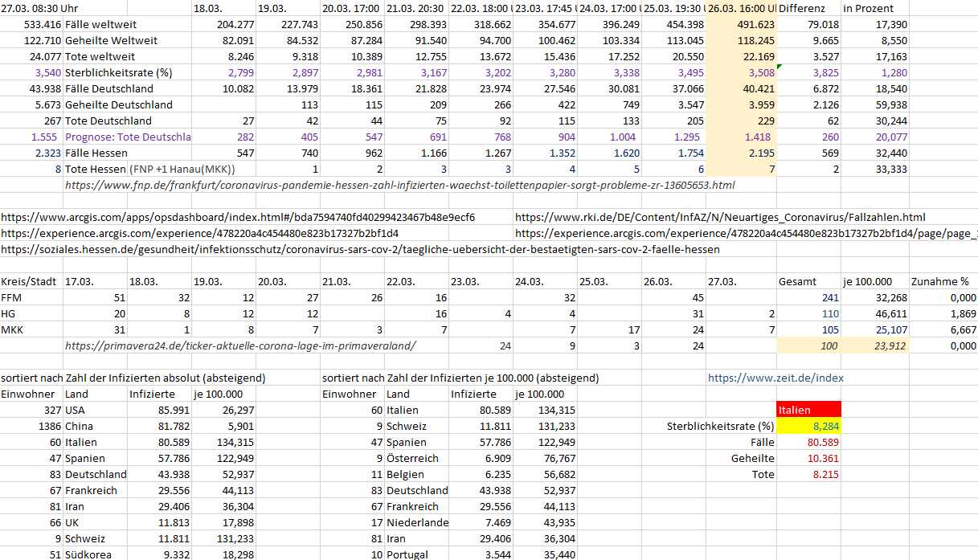Open the fnp.de coronavirus Hessen article link
Viewport: 978px width, 560px height.
click(399, 185)
